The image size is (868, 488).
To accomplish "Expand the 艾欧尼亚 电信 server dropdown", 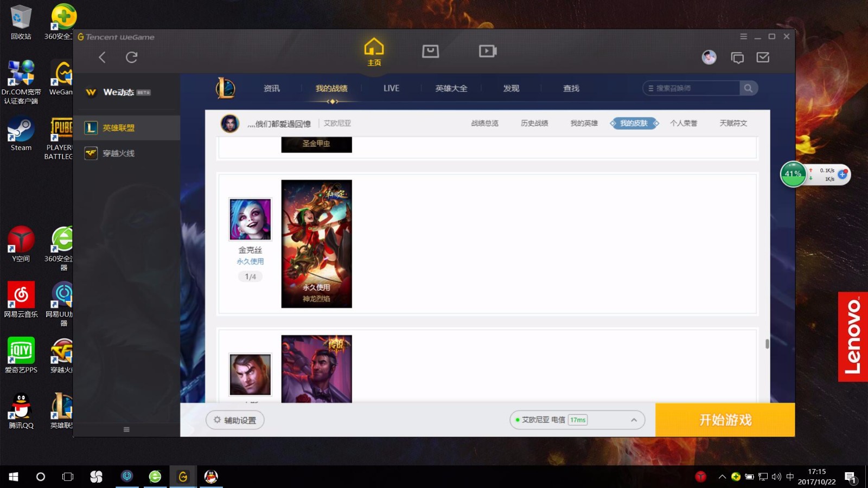I will click(x=577, y=420).
